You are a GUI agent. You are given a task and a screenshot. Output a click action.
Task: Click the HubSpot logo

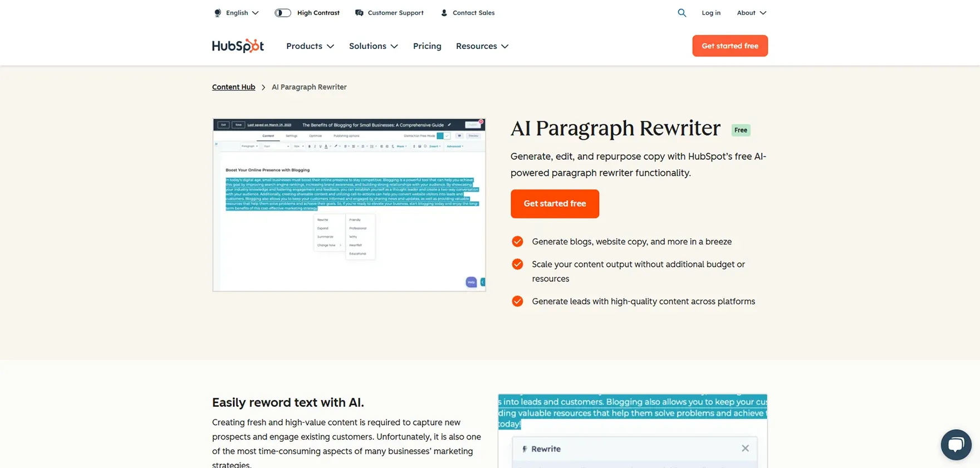(x=238, y=46)
